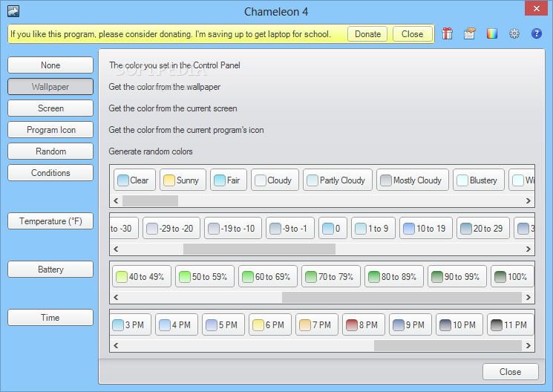Pick the 90 to 99% battery swatch
Image resolution: width=553 pixels, height=392 pixels.
(457, 277)
